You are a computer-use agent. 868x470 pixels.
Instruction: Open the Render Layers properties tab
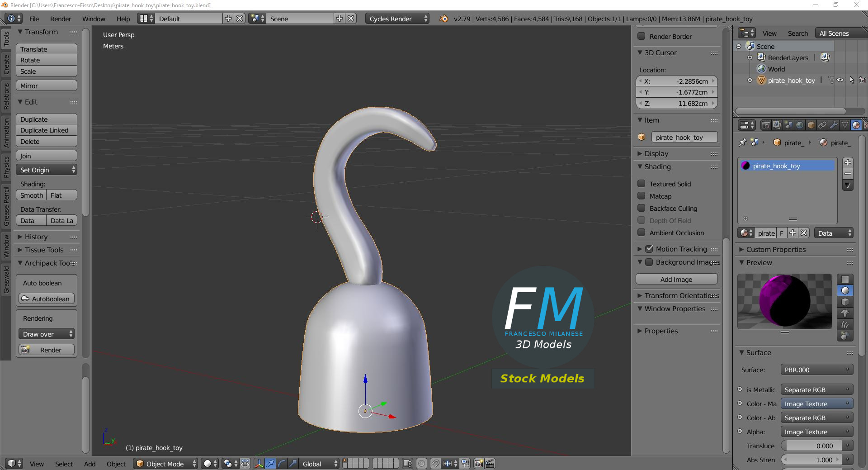777,125
